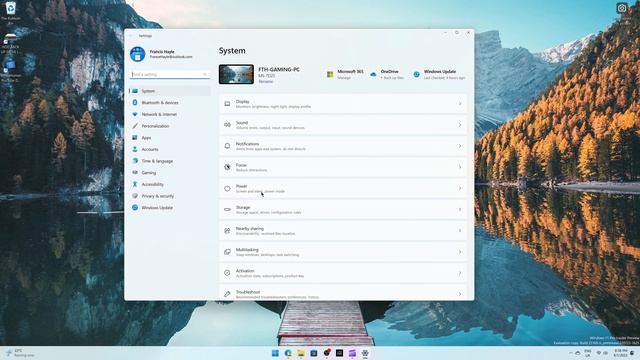This screenshot has width=640, height=360.
Task: Click the Network & internet Wi-Fi sidebar icon
Action: click(x=135, y=114)
